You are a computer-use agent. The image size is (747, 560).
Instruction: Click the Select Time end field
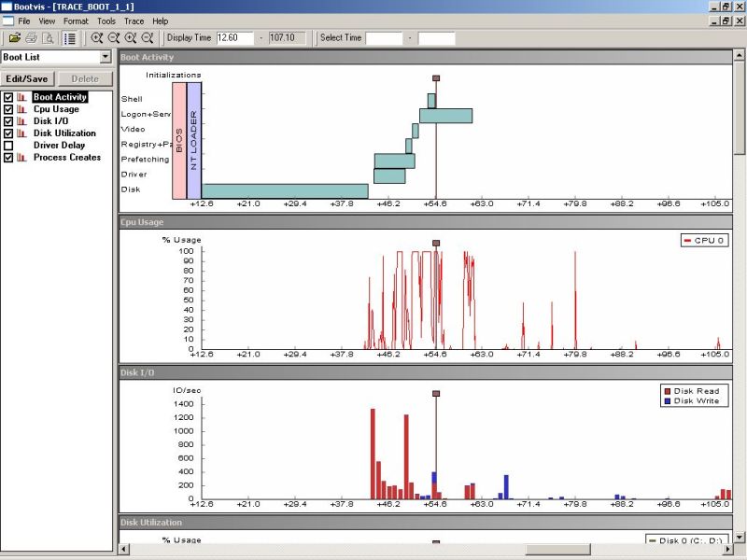436,38
